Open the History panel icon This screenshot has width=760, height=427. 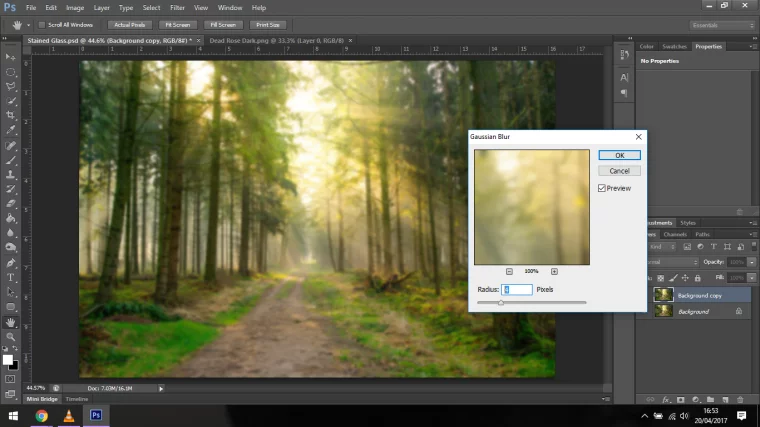tap(624, 55)
